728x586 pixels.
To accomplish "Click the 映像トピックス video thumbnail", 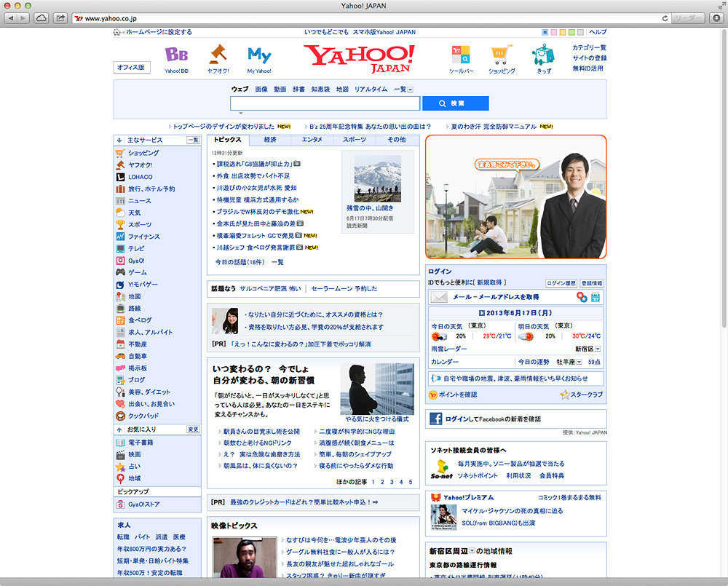I will tap(244, 557).
